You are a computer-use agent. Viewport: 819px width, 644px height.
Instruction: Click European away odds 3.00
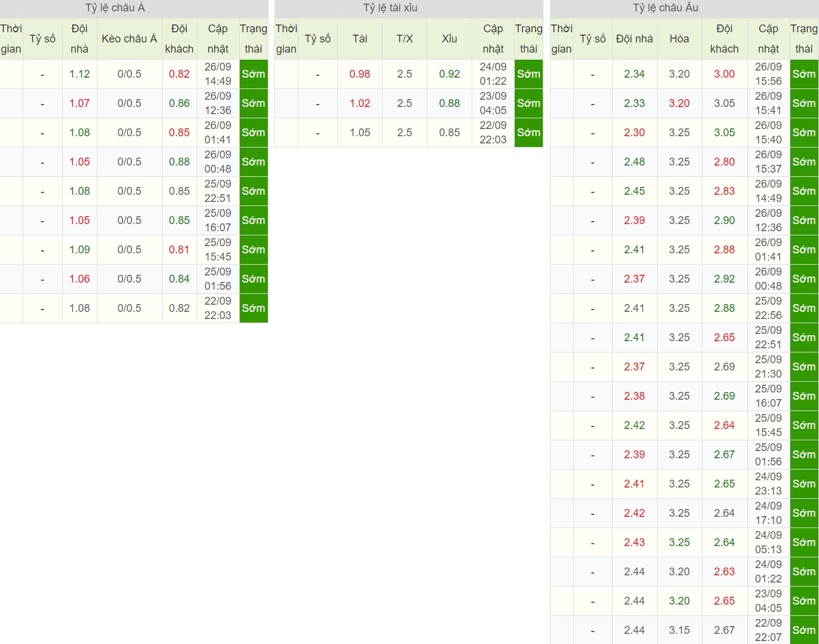click(x=725, y=74)
